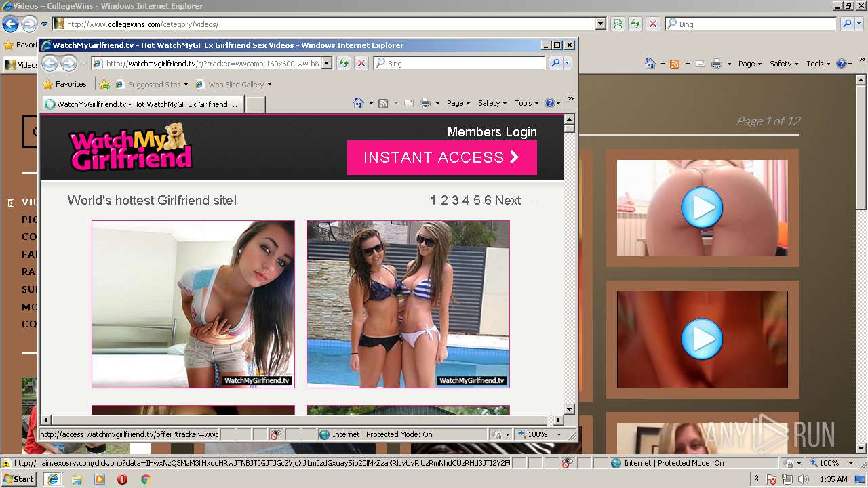The height and width of the screenshot is (488, 868).
Task: Open new tab button in popup window
Action: 255,104
